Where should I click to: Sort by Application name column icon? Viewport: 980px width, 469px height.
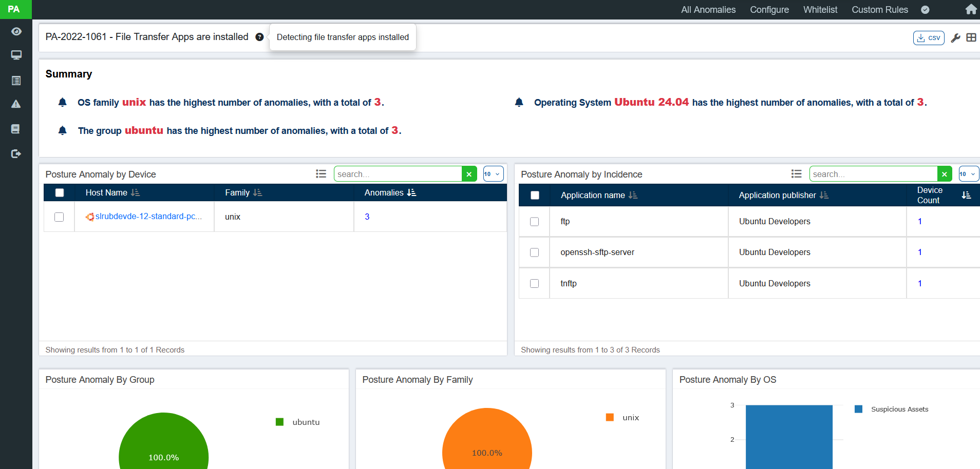pos(633,195)
